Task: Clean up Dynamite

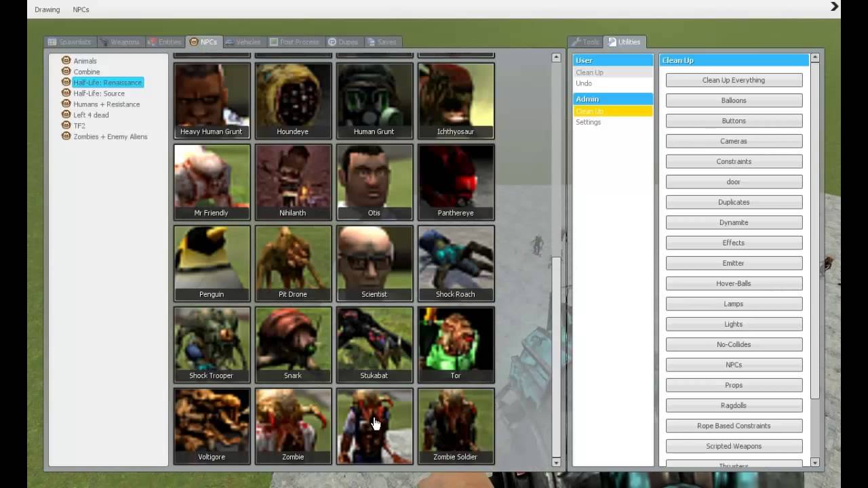Action: pyautogui.click(x=734, y=222)
